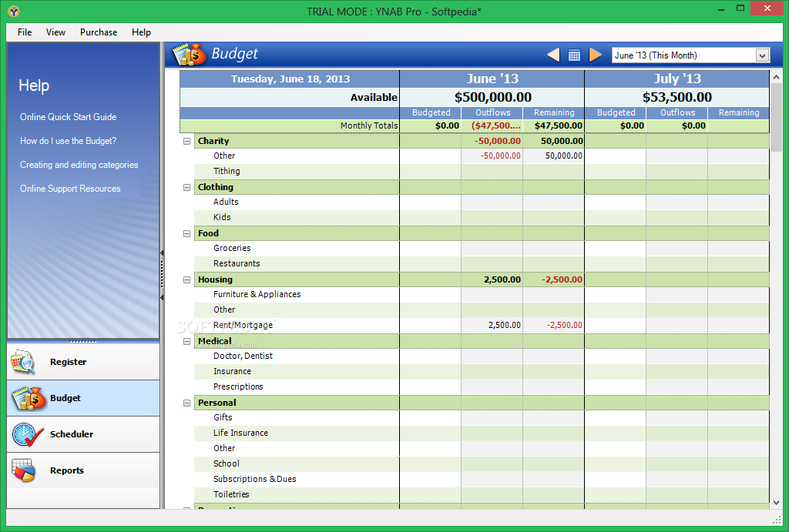789x532 pixels.
Task: Click the vertical scrollbar up arrow
Action: pyautogui.click(x=776, y=78)
